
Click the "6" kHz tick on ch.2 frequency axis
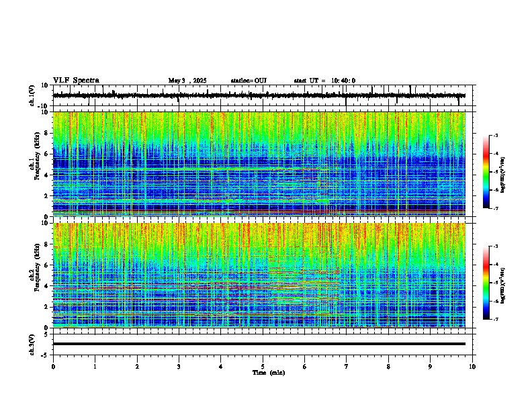tap(47, 265)
